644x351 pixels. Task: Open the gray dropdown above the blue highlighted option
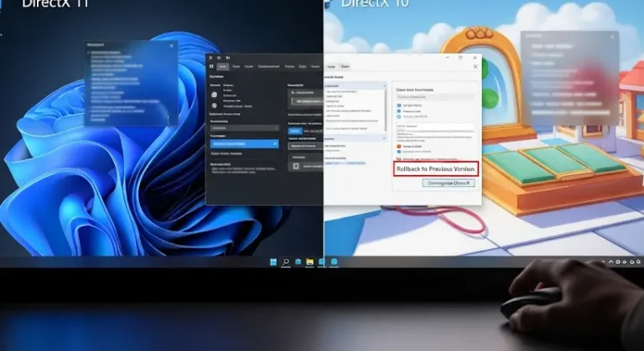[245, 128]
